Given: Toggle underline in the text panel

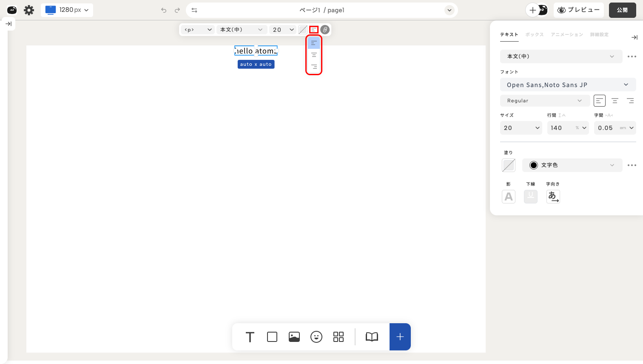Looking at the screenshot, I should click(x=530, y=196).
